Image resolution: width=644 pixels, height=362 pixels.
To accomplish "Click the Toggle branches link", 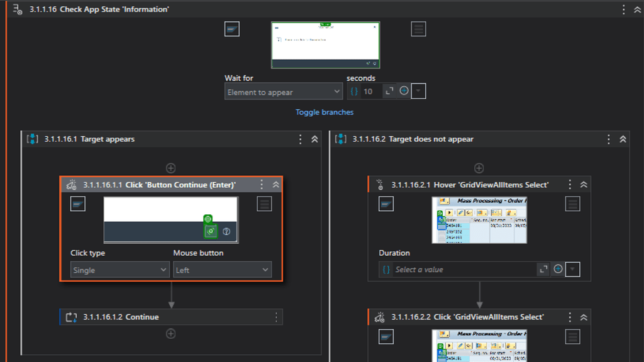I will (324, 112).
